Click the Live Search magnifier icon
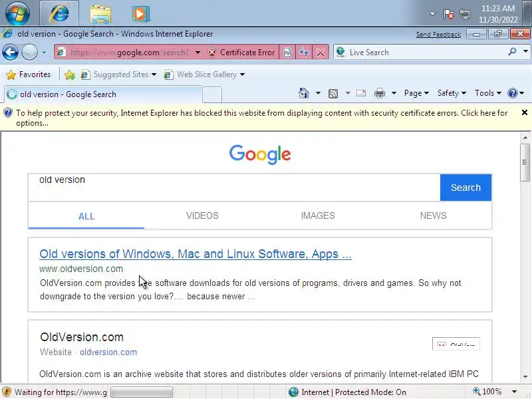The image size is (532, 399). [x=512, y=52]
